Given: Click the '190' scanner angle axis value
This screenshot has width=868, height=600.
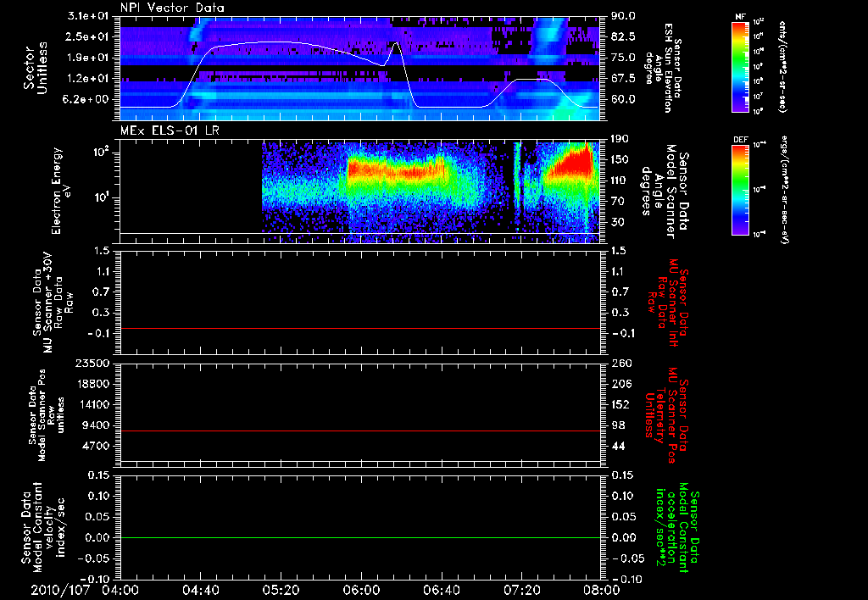Looking at the screenshot, I should (620, 139).
